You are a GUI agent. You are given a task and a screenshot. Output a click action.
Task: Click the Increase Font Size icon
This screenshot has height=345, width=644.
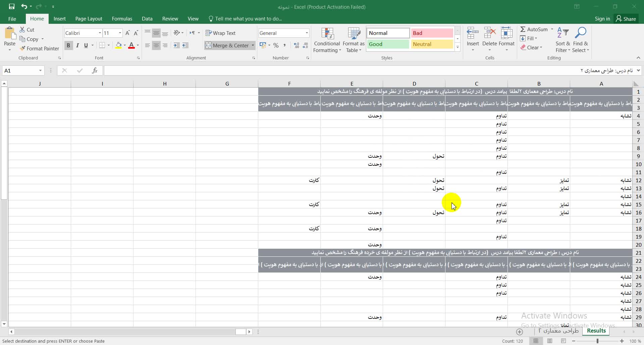[127, 33]
